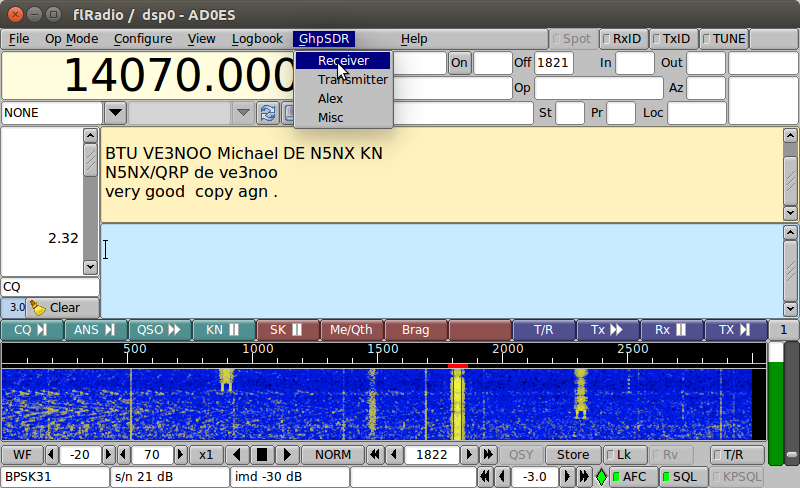Activate the TX macro button
Screen dimensions: 800x488
coord(735,330)
